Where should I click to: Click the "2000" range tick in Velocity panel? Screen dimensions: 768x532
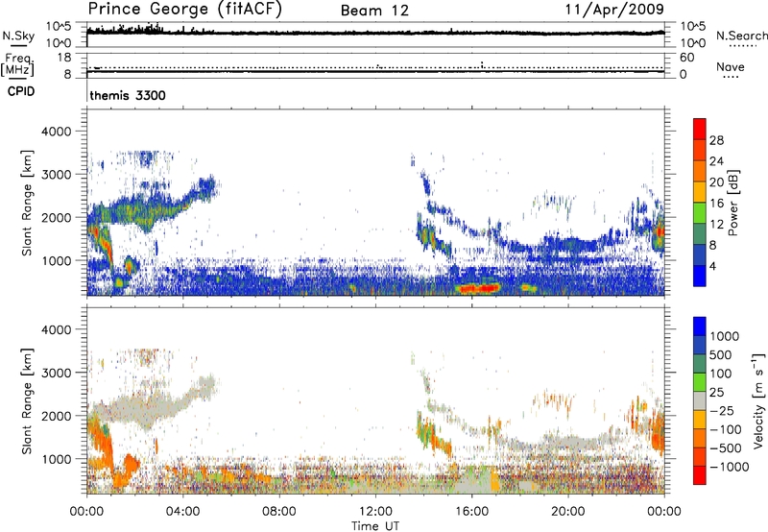(56, 416)
